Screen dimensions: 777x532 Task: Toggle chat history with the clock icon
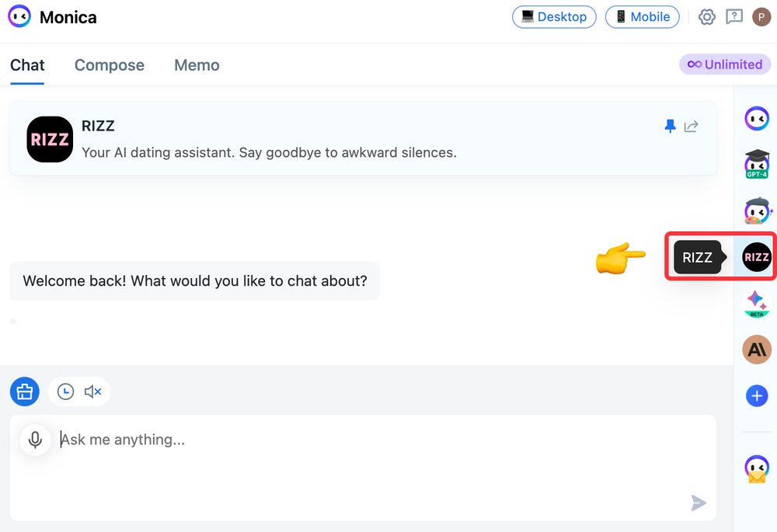point(65,391)
